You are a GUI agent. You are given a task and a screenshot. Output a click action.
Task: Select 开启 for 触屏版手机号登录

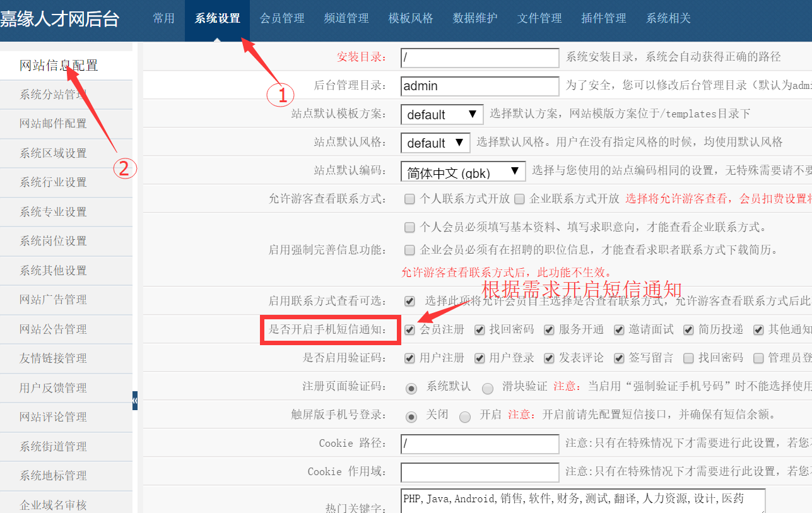click(465, 417)
